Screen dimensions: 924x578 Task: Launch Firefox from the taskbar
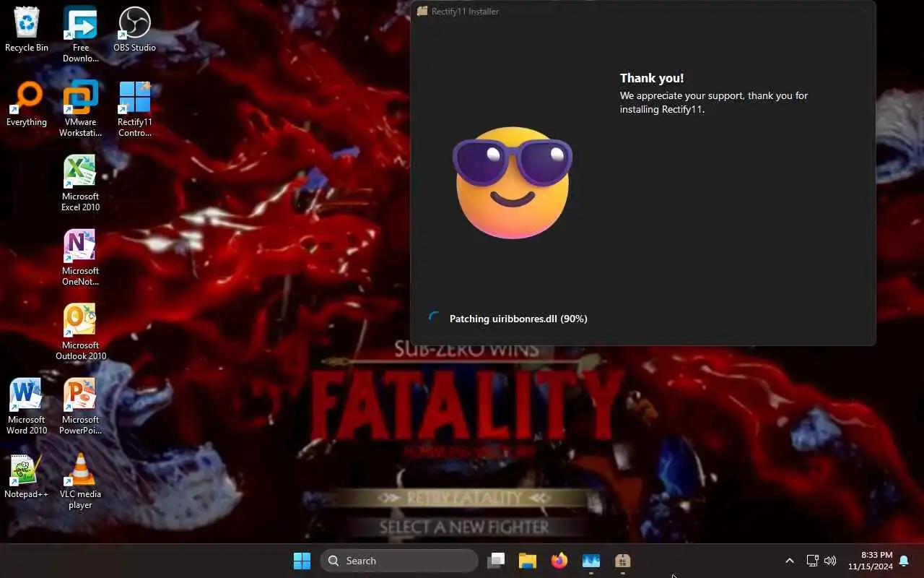(559, 561)
